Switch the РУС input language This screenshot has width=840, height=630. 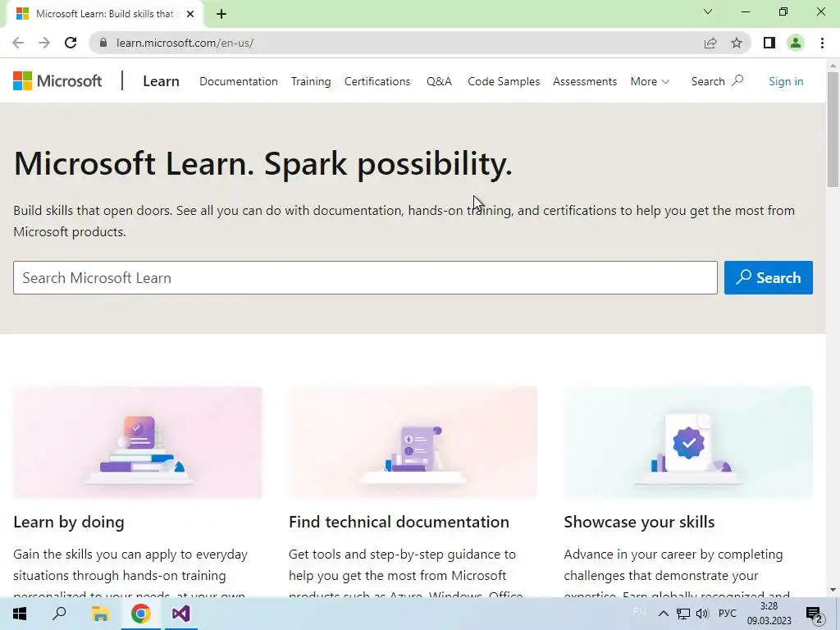click(727, 614)
